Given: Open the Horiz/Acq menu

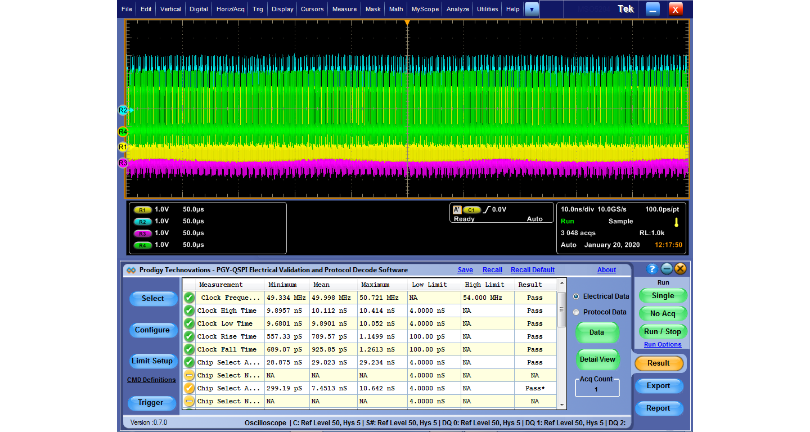Looking at the screenshot, I should click(x=230, y=9).
